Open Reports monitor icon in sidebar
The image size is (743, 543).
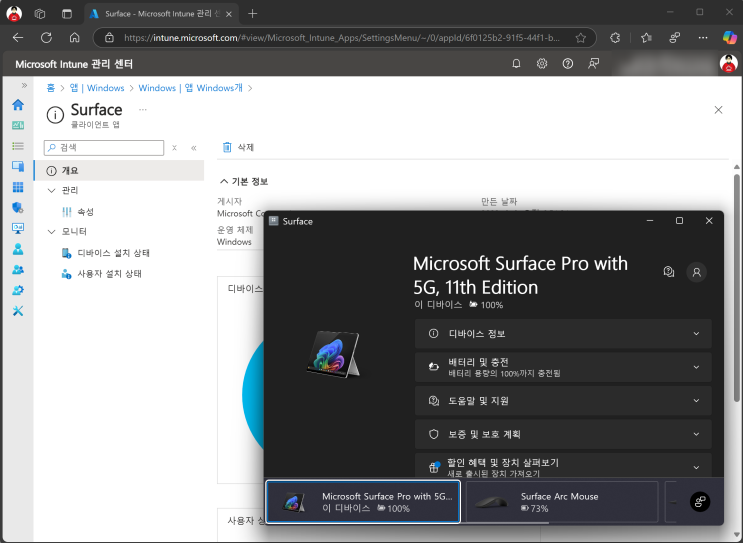click(18, 228)
